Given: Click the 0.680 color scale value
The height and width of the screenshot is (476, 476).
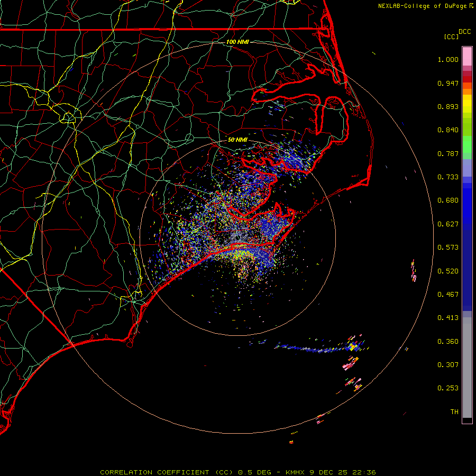Looking at the screenshot, I should click(x=448, y=200).
